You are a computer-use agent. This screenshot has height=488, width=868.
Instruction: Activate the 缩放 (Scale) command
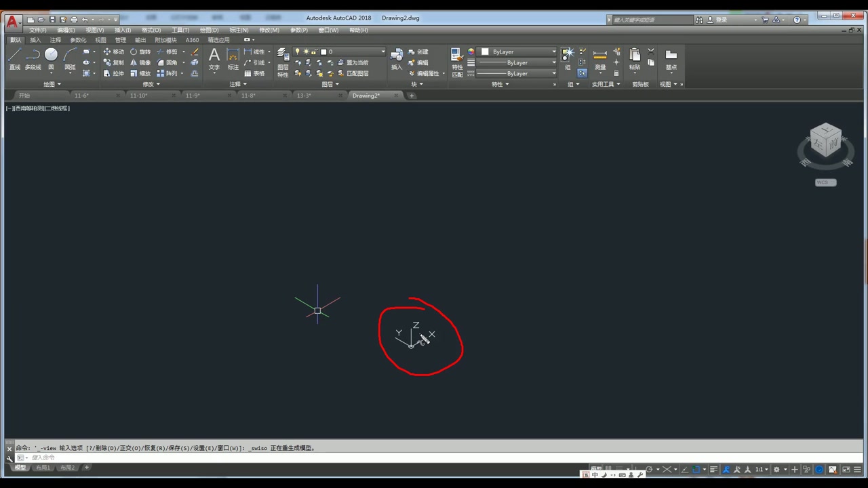pos(140,73)
